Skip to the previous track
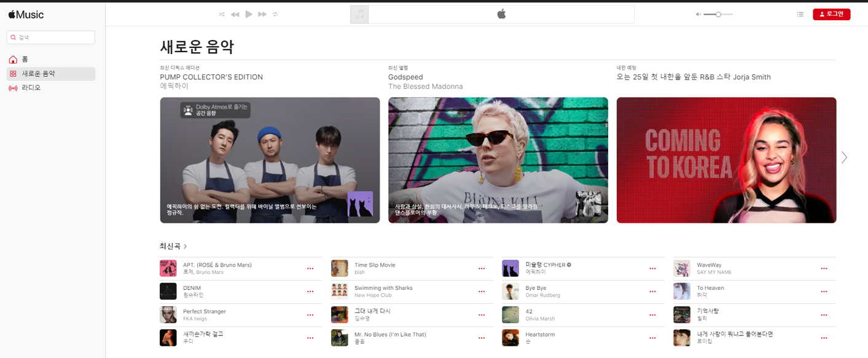 tap(235, 14)
